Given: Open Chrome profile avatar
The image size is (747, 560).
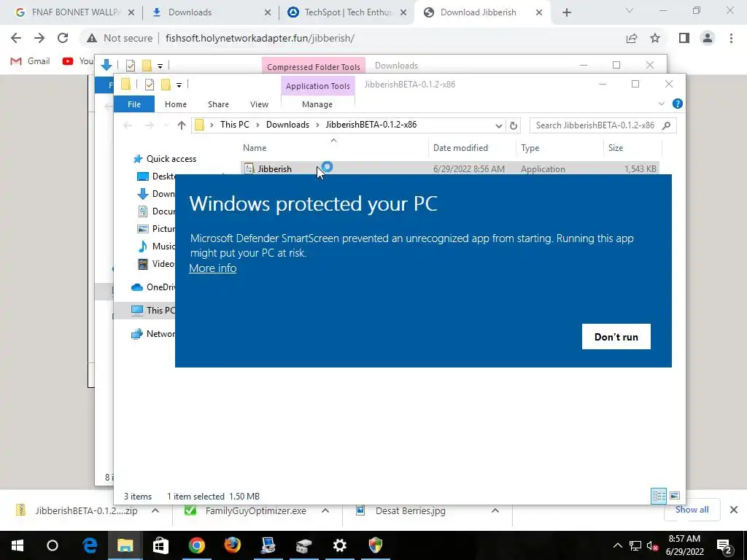Looking at the screenshot, I should click(x=708, y=38).
